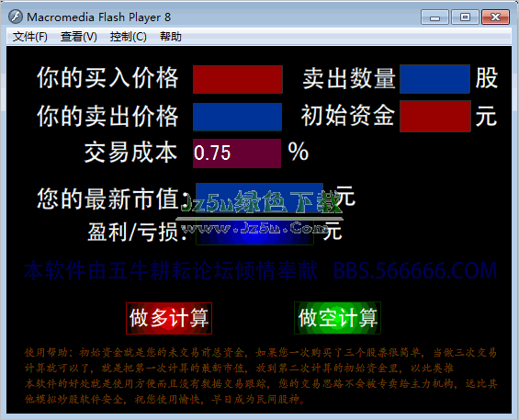Open the 查看(V) menu

coord(79,37)
